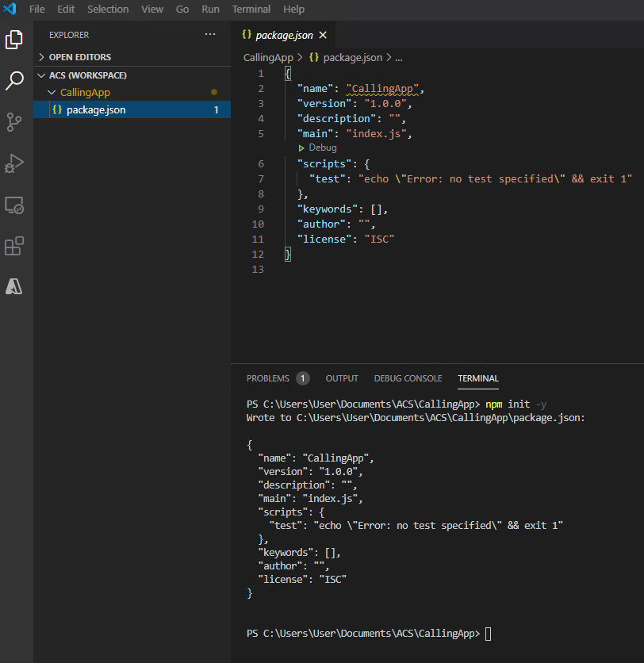Open the Source Control view
This screenshot has width=644, height=663.
(x=14, y=121)
